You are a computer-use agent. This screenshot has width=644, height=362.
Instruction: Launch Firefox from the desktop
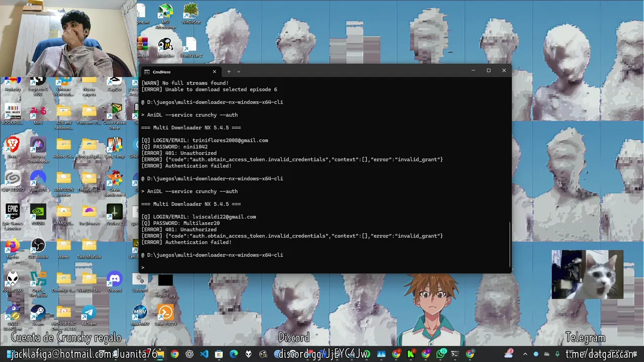[x=13, y=249]
